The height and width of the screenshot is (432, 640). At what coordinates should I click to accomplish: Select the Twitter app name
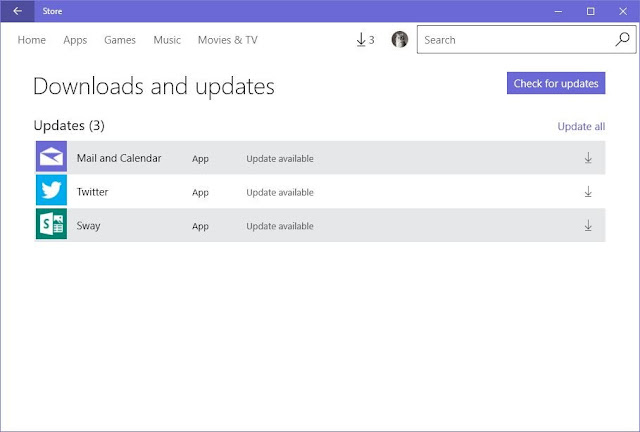92,192
